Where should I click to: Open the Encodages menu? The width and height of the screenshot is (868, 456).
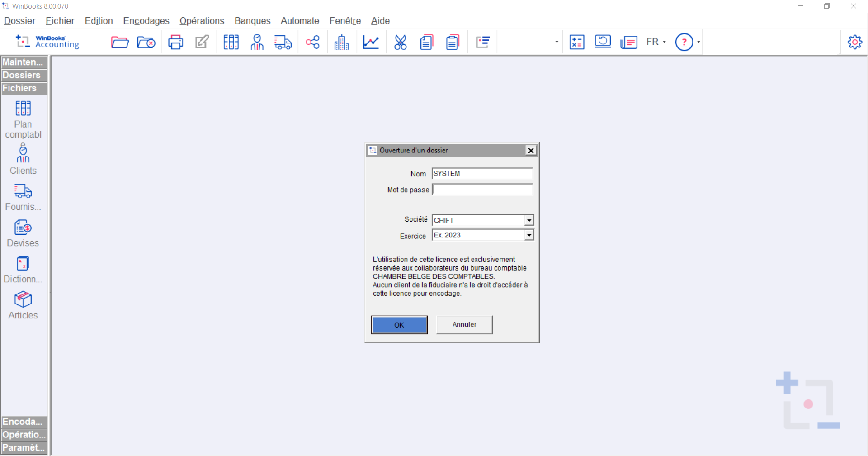tap(146, 21)
